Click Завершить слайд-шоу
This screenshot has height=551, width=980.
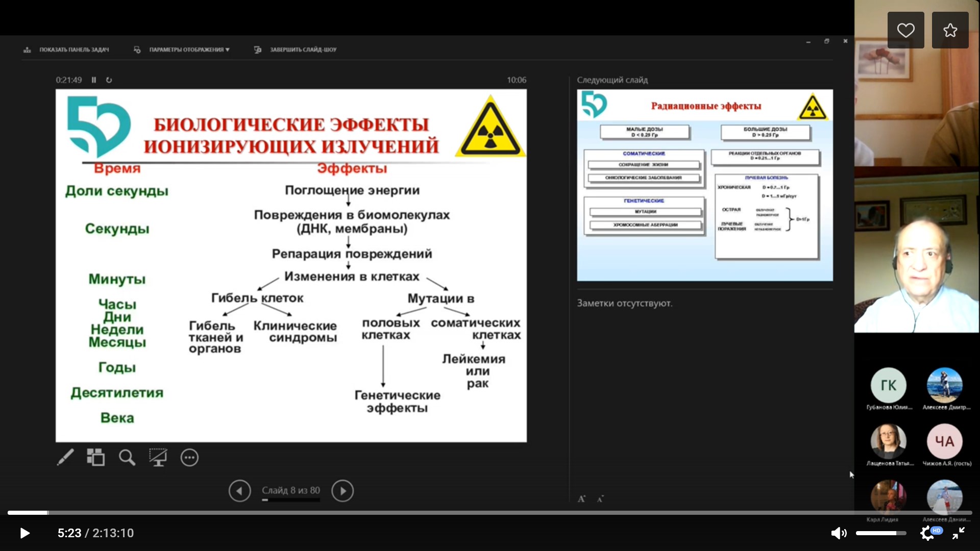[x=296, y=49]
